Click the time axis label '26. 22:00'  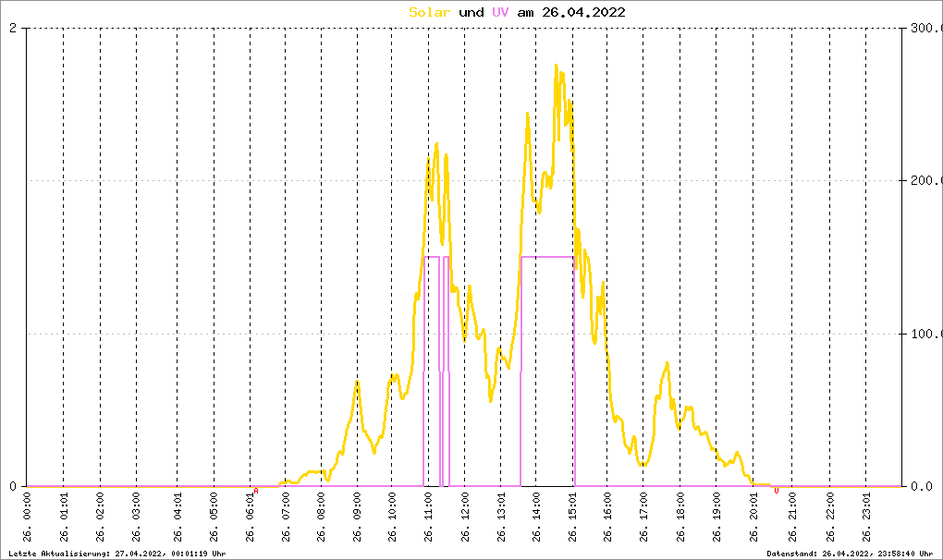pyautogui.click(x=830, y=517)
